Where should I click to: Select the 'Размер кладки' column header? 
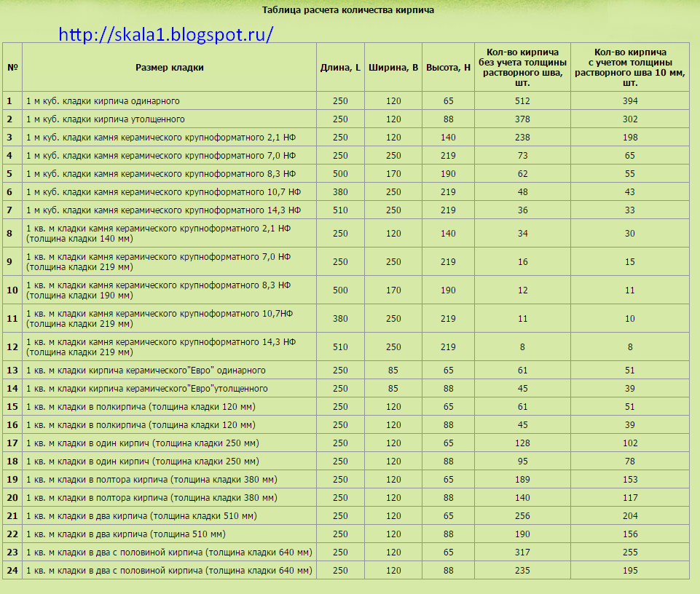(170, 67)
